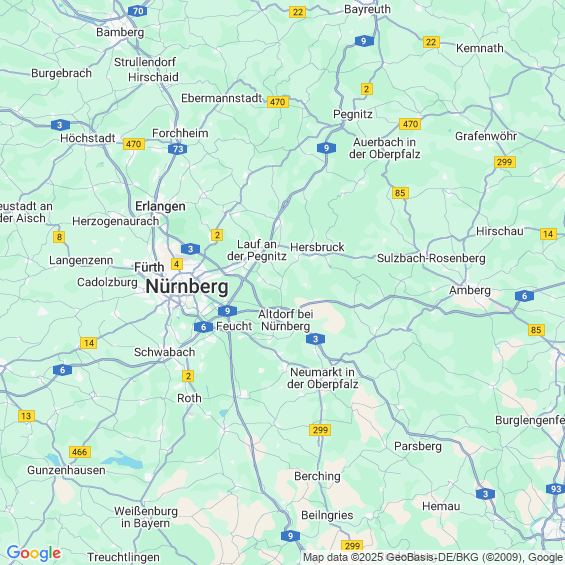Click the A6 shield near Feucht

pyautogui.click(x=203, y=327)
